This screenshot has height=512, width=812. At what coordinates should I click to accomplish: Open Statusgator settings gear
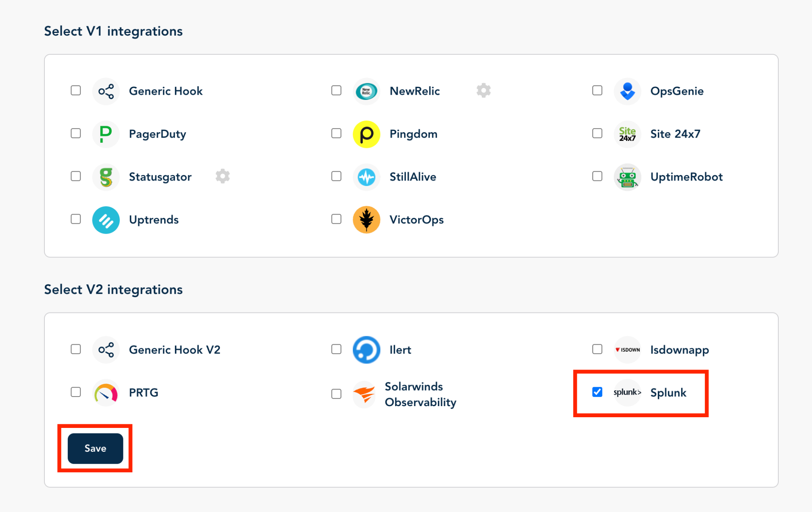(222, 176)
